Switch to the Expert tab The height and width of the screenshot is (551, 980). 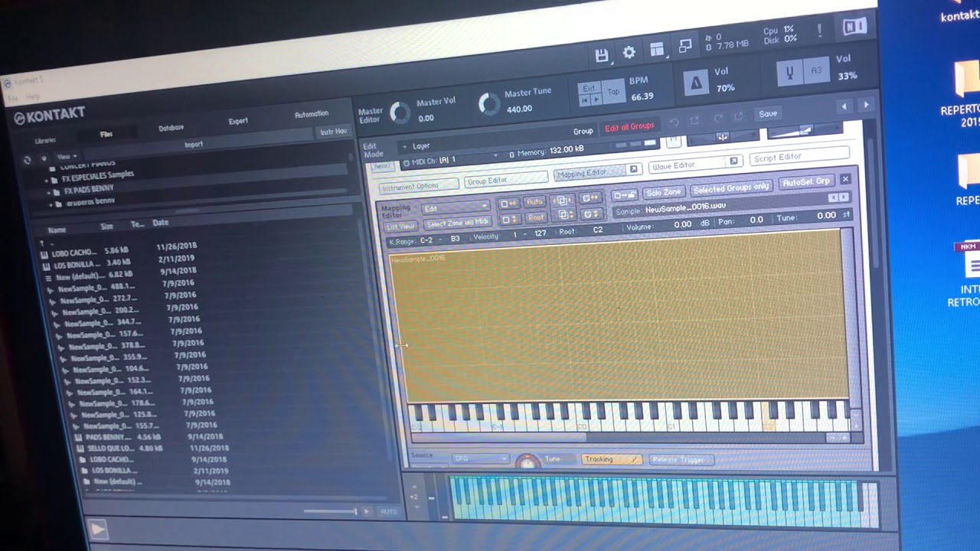[x=238, y=121]
